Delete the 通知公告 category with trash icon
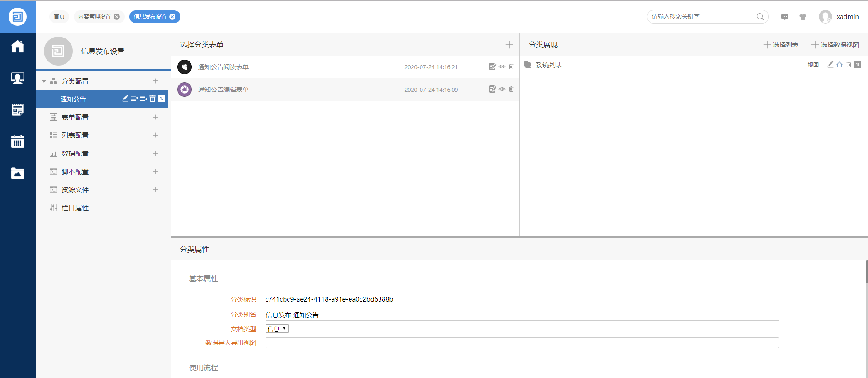 152,99
